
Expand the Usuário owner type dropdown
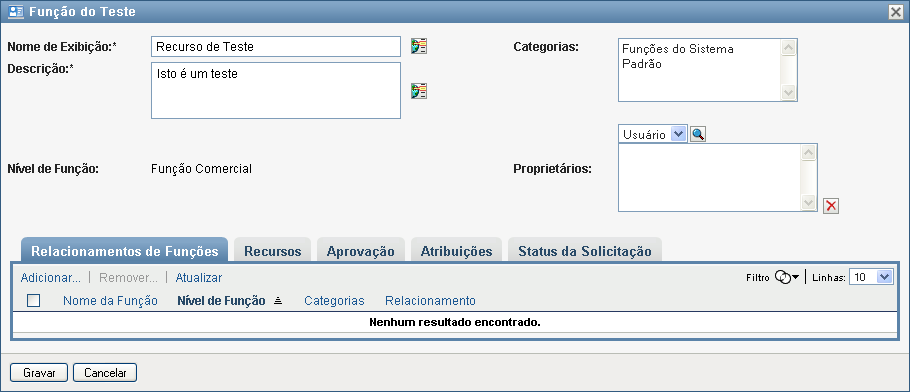point(677,134)
